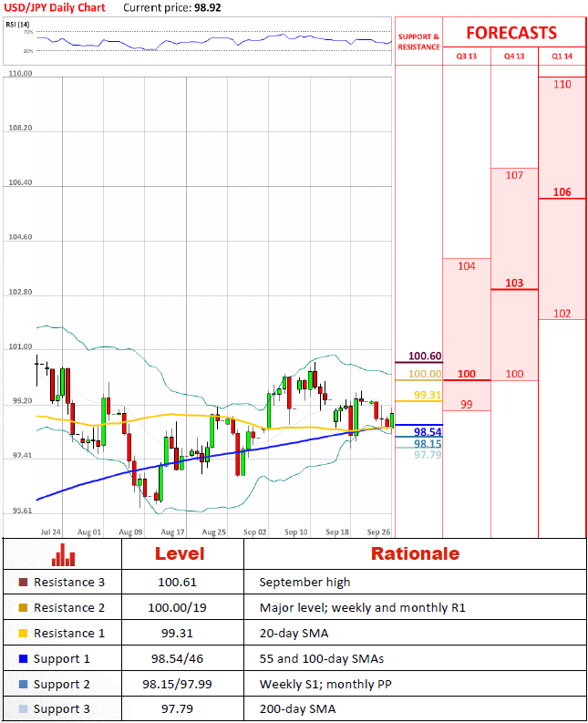The width and height of the screenshot is (588, 723).
Task: Select the Resistance 1 row label
Action: pyautogui.click(x=69, y=633)
